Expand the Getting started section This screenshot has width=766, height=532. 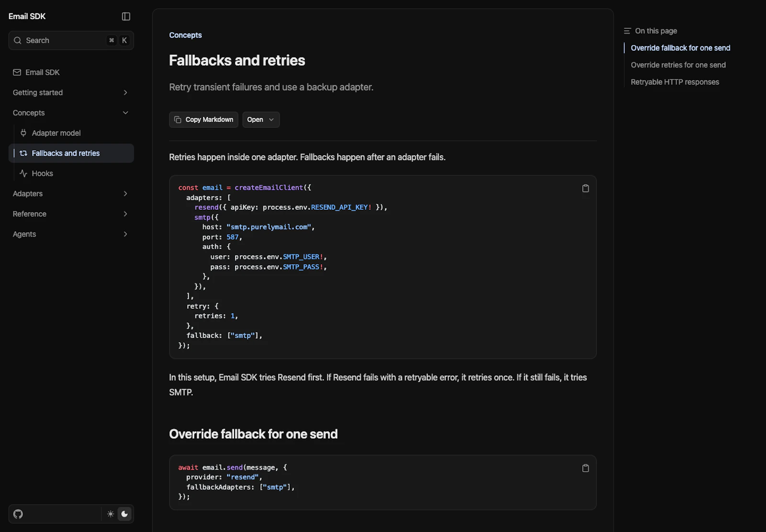pyautogui.click(x=71, y=92)
